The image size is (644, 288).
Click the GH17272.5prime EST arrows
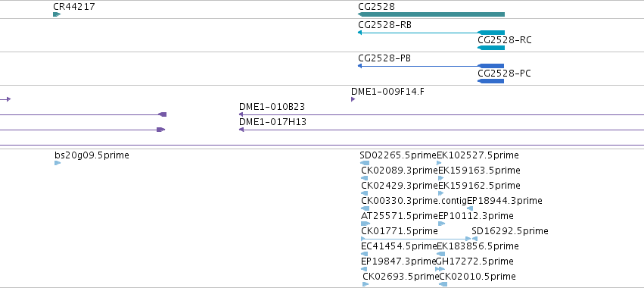(x=440, y=269)
